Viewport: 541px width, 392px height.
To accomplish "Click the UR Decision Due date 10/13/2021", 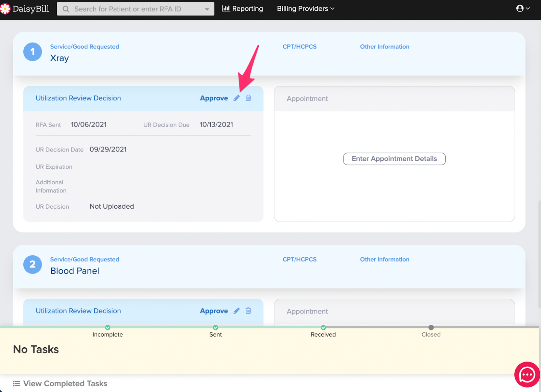I will coord(216,124).
